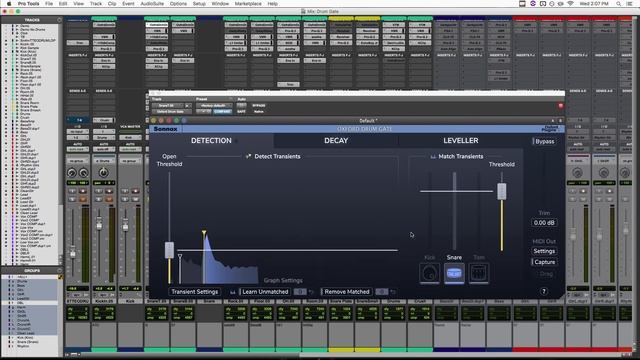This screenshot has height=360, width=640.
Task: Open Graph Settings
Action: 283,280
